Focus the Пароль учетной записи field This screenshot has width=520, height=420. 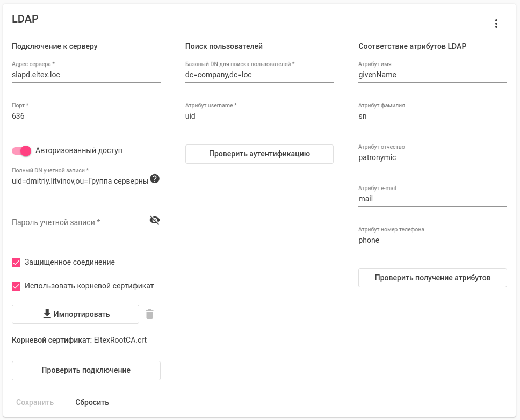79,222
